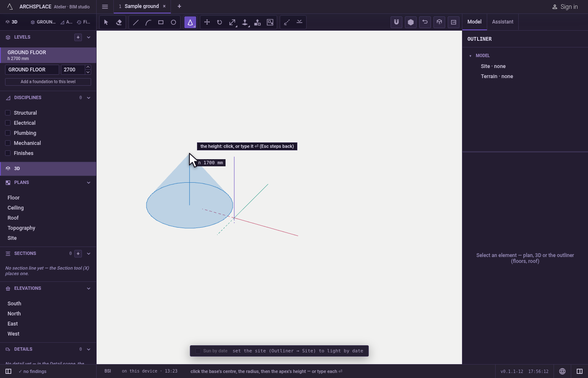588x378 pixels.
Task: Collapse the MODEL tree in Outliner
Action: point(470,56)
